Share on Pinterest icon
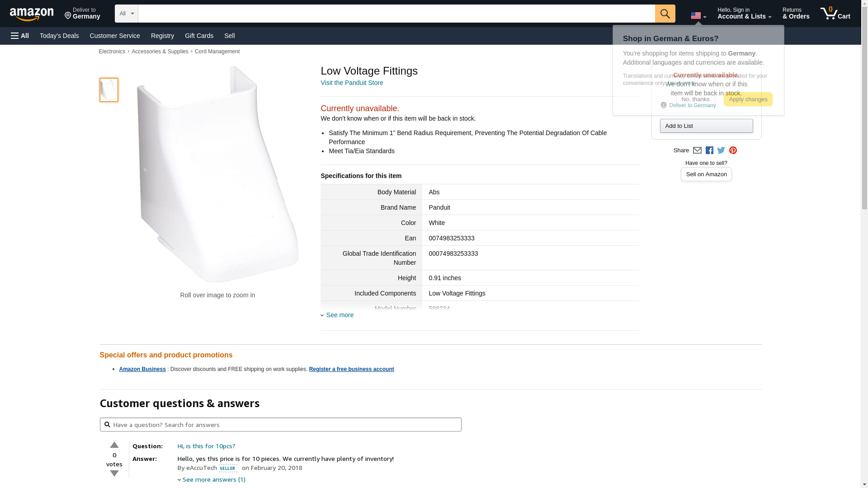Viewport: 868px width, 488px height. (733, 150)
